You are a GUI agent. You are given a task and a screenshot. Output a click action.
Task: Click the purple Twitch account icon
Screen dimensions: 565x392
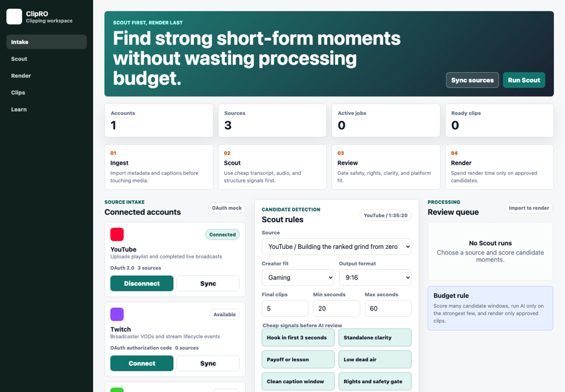117,314
